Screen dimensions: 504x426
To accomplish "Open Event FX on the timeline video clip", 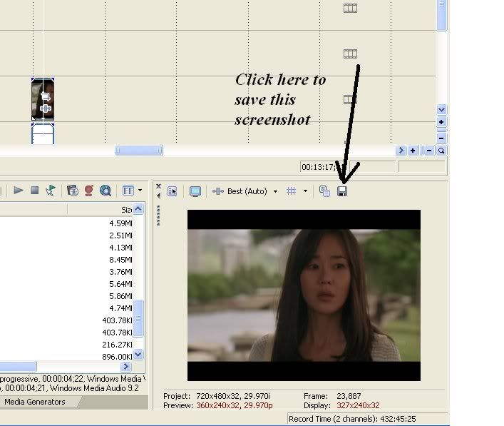I will (46, 108).
